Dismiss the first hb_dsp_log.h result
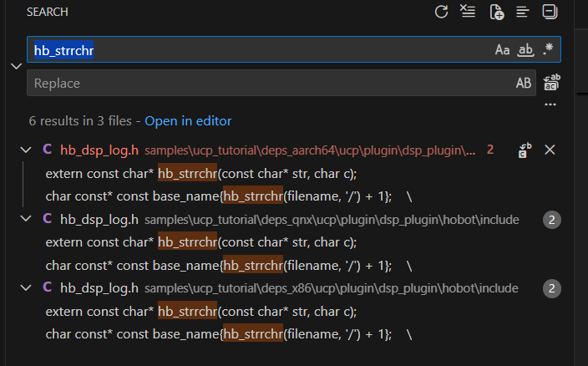Screen dimensions: 588x366 point(550,150)
